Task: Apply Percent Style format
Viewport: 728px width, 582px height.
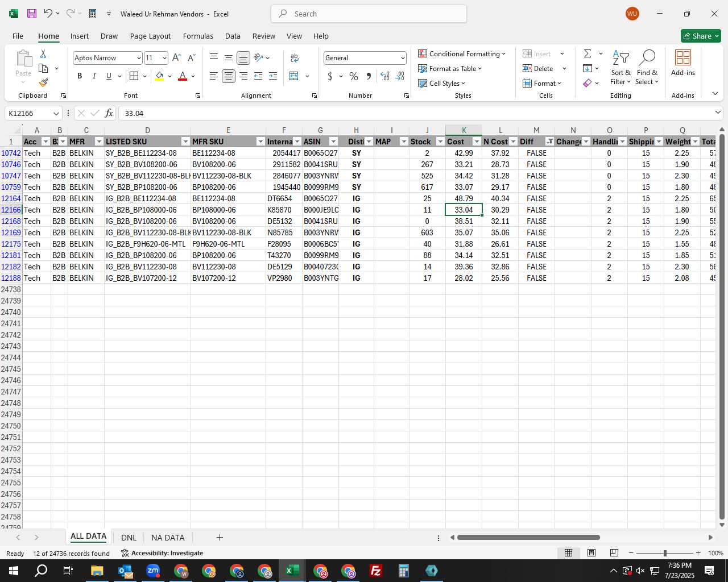Action: [x=354, y=76]
